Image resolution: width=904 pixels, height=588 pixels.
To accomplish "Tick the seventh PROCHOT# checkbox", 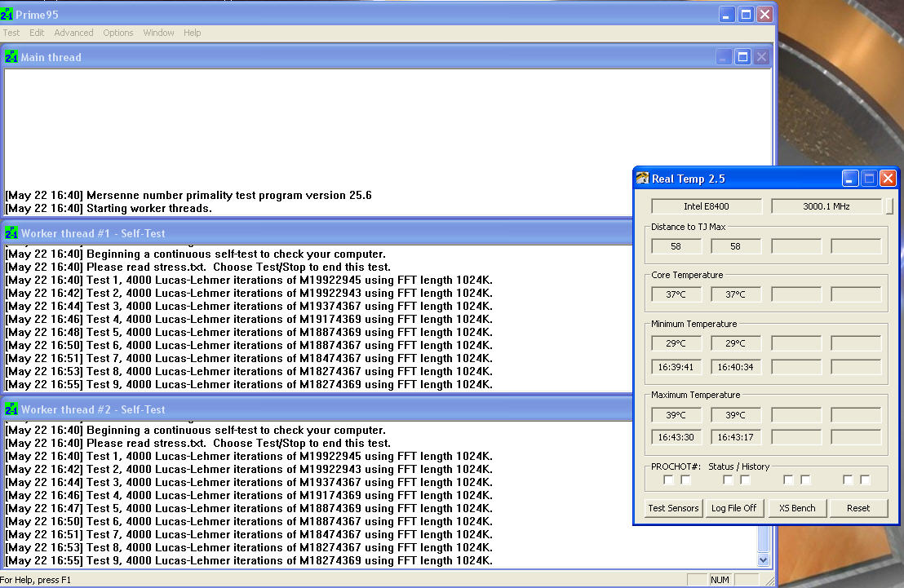I will point(848,480).
